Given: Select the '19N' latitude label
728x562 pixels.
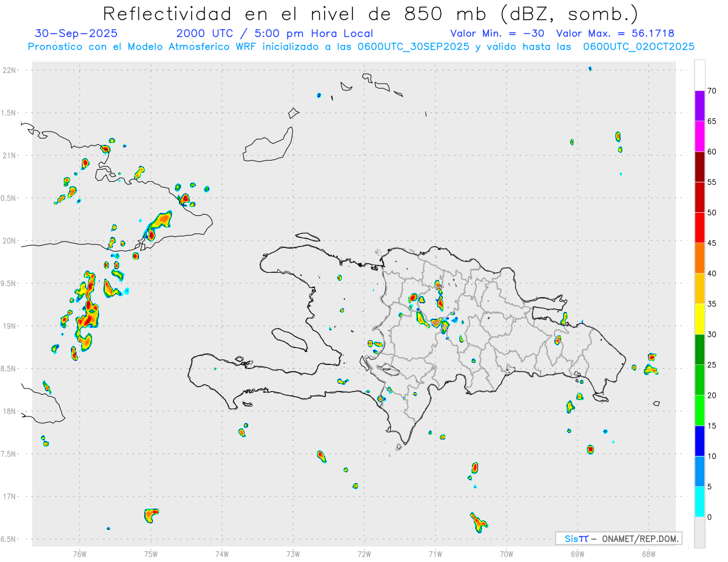Looking at the screenshot, I should [10, 326].
